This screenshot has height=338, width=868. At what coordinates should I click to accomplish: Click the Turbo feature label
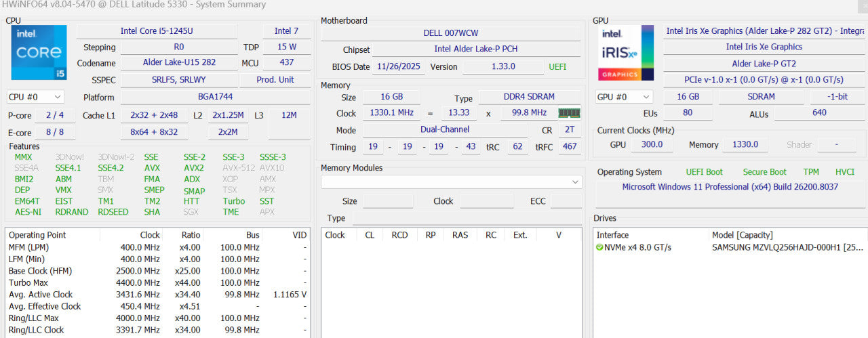click(x=234, y=201)
